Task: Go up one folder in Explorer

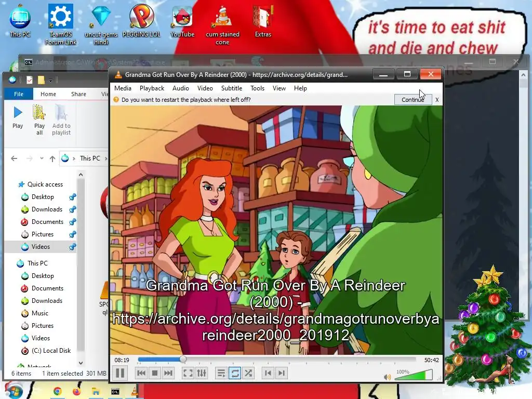Action: click(52, 158)
